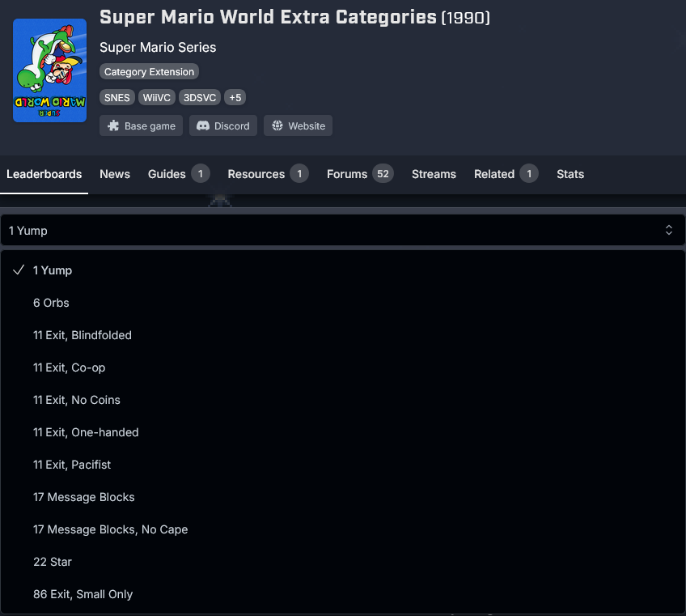
Task: Open the News tab
Action: point(115,174)
